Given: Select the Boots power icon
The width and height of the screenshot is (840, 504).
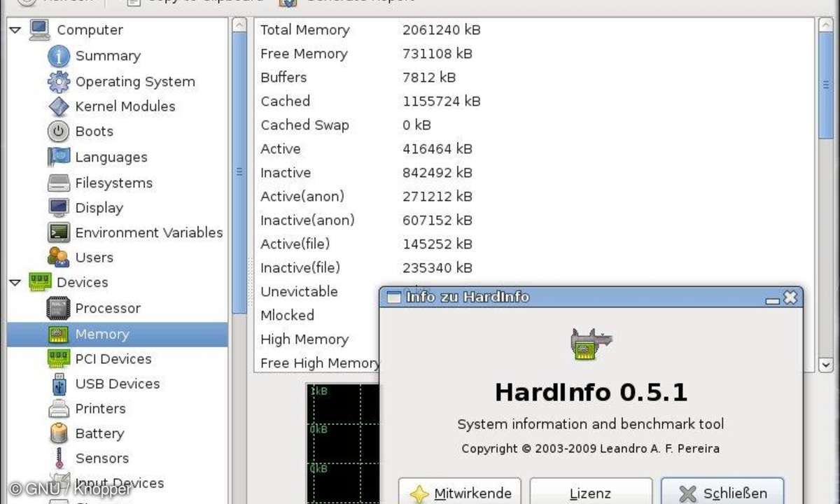Looking at the screenshot, I should click(x=59, y=132).
